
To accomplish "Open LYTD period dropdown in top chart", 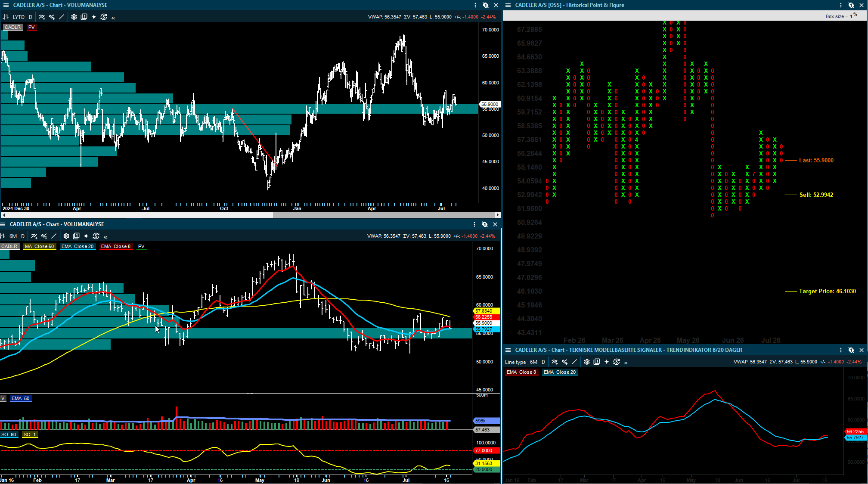I will click(x=19, y=17).
